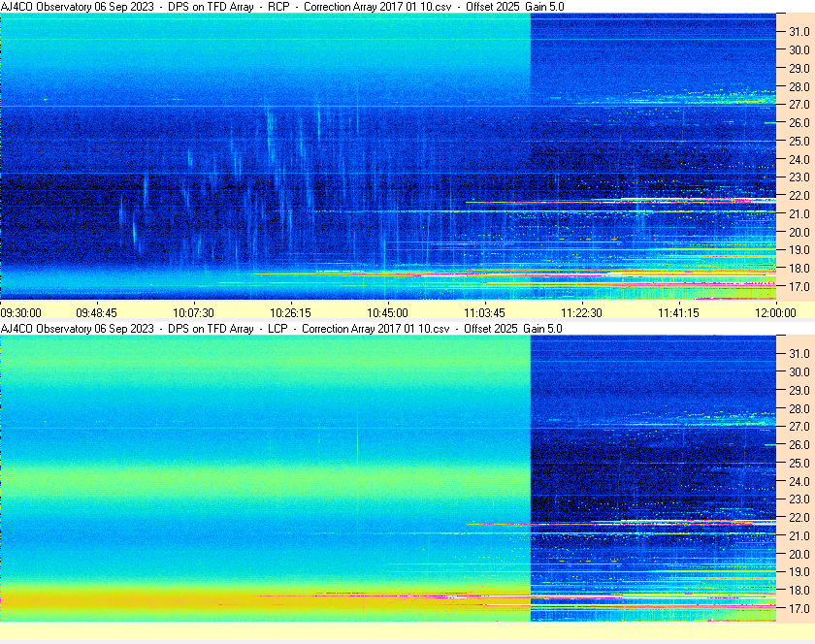Click the 11:41:15 time axis label
The image size is (815, 644).
679,313
